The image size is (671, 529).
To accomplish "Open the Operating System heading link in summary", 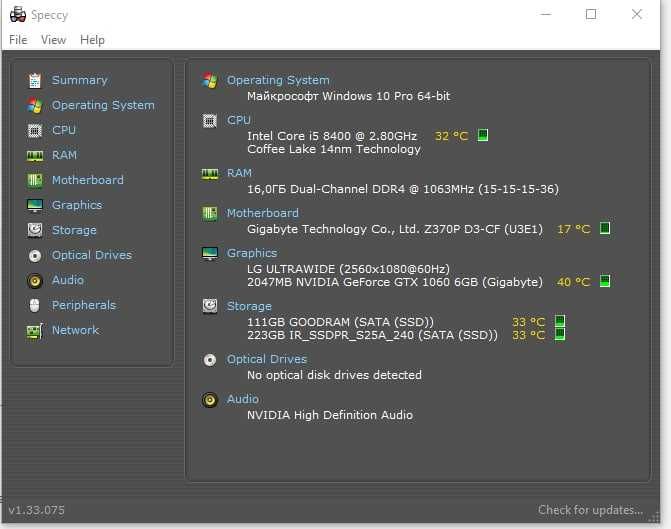I will (x=278, y=80).
